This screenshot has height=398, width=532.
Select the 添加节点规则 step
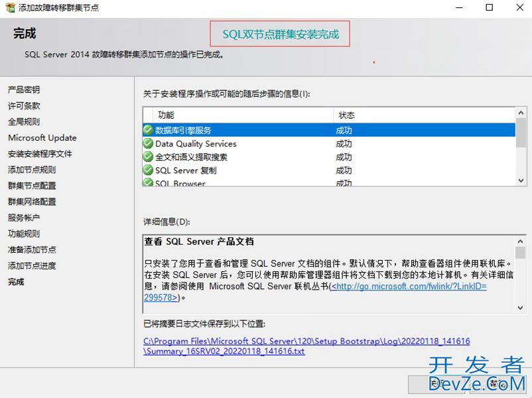click(x=32, y=170)
